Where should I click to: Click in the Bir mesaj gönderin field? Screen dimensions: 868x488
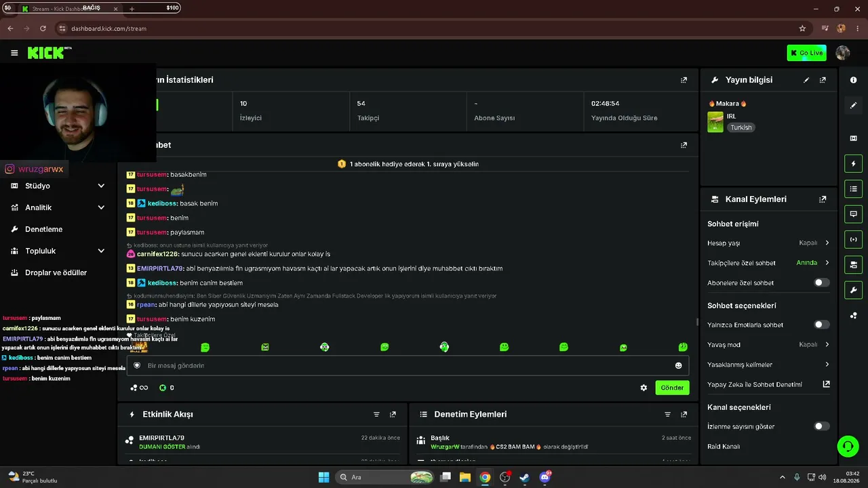point(408,366)
